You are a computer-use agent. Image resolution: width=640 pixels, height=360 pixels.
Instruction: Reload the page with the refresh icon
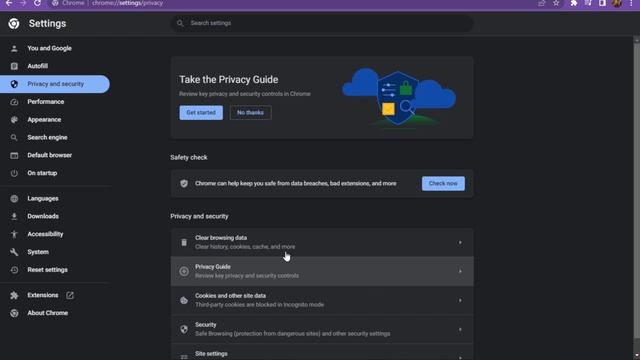[x=37, y=3]
